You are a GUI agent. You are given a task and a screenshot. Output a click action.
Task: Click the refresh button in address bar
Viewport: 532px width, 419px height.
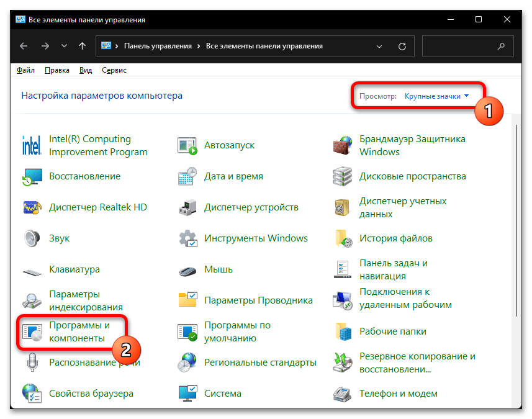(402, 46)
